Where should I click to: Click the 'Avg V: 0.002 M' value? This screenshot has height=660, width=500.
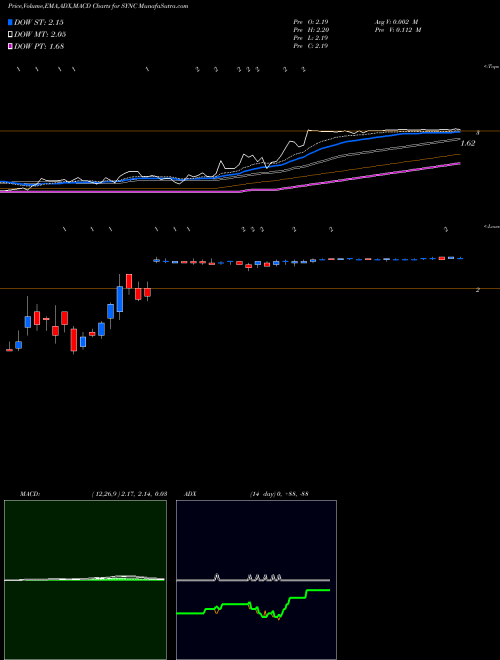[396, 21]
